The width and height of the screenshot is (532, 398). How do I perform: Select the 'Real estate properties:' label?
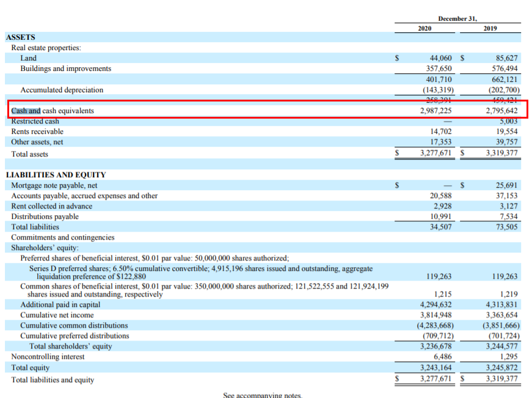tap(46, 48)
